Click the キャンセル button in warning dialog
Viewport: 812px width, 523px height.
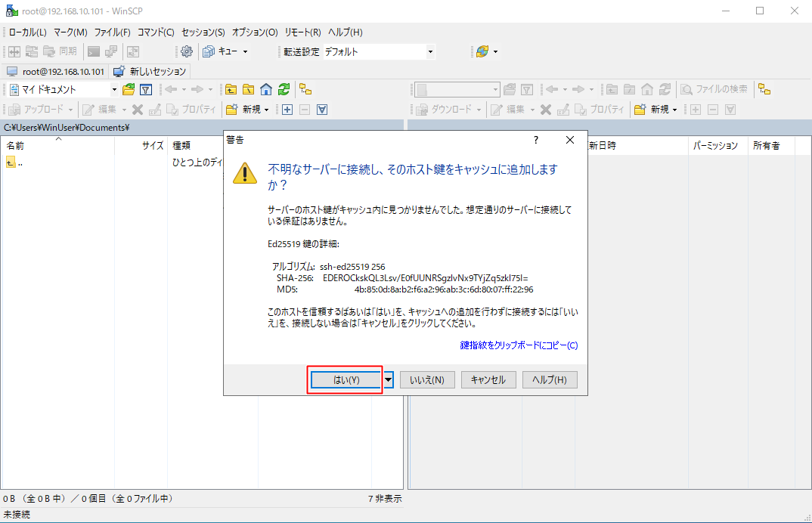click(x=488, y=379)
